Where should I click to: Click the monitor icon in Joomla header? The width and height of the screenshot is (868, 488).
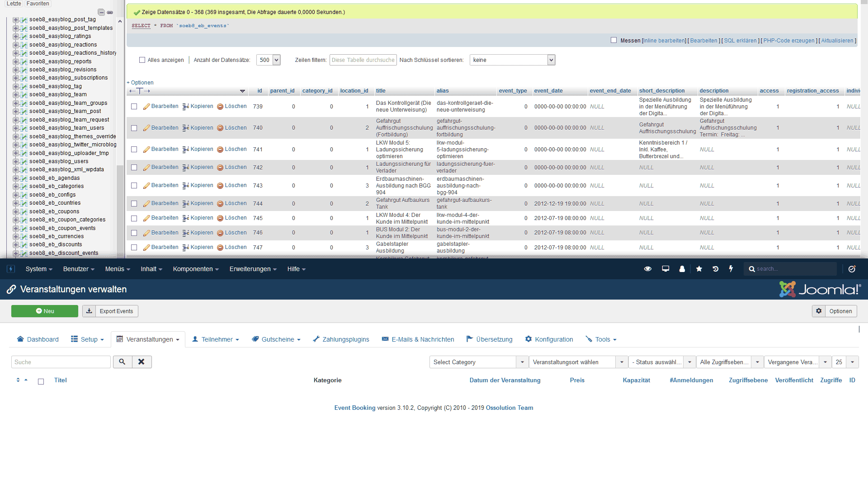[665, 269]
